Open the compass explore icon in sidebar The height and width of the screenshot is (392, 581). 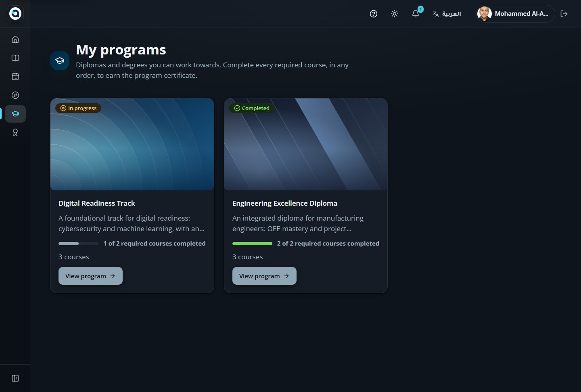click(x=15, y=95)
